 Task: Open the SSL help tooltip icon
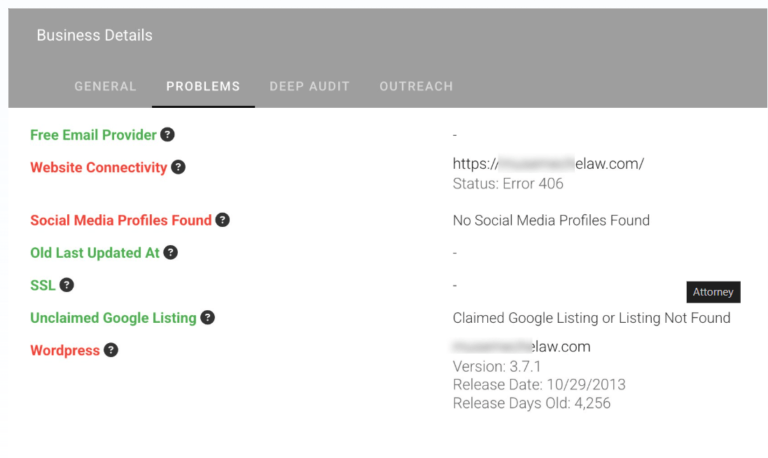tap(67, 285)
